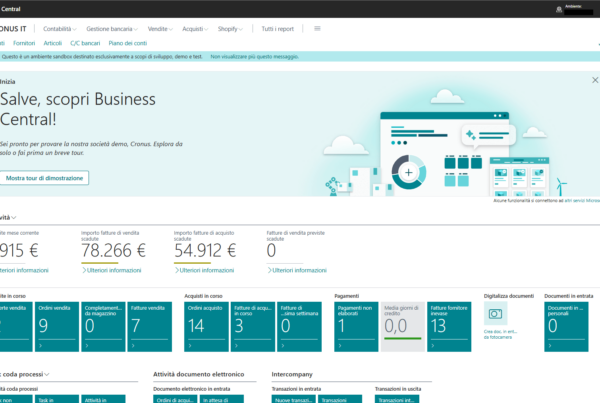Viewport: 600px width, 403px height.
Task: Open the Ordini di acquisto electronic document tile
Action: (175, 399)
